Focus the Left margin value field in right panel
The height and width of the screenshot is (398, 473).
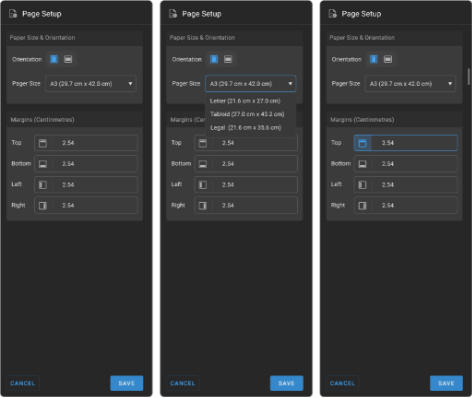pos(406,185)
